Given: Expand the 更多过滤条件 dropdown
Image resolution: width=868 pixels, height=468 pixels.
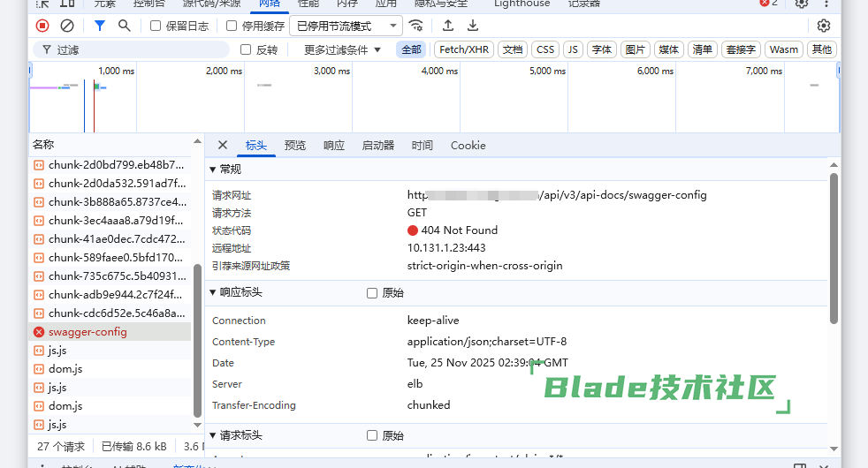Looking at the screenshot, I should (342, 50).
